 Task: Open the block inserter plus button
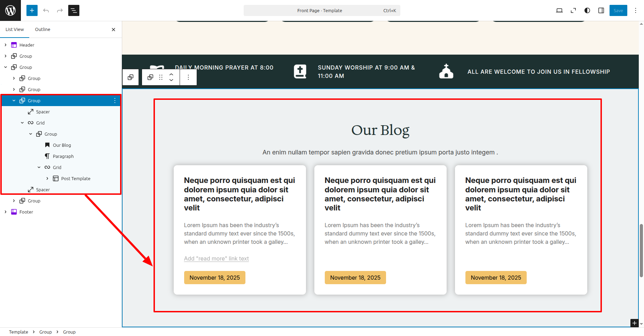[32, 10]
